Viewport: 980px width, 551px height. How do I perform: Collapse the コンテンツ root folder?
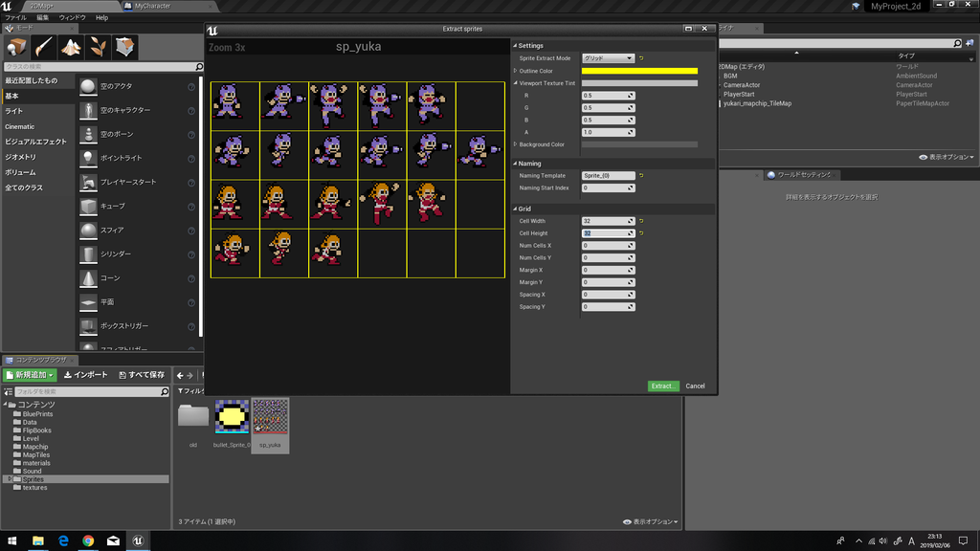click(6, 405)
